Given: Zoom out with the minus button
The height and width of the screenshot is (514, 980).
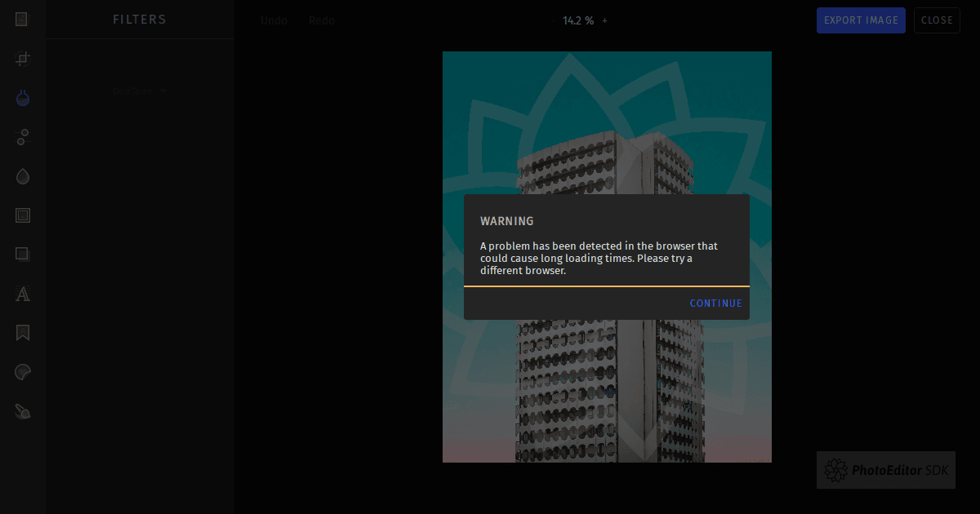Looking at the screenshot, I should click(x=552, y=20).
